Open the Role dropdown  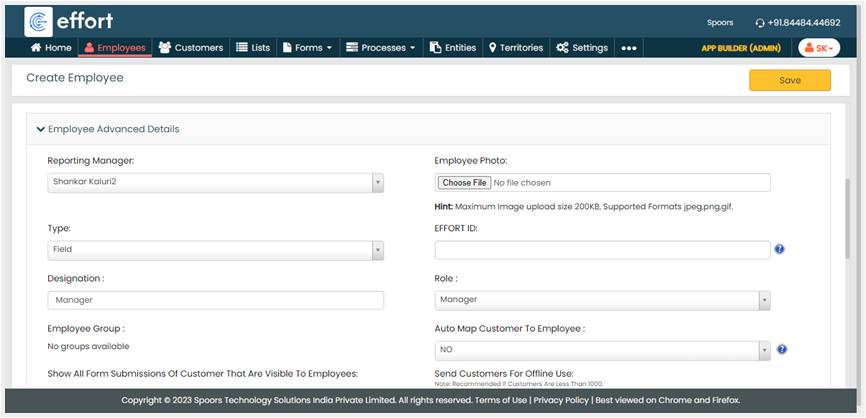(x=602, y=299)
